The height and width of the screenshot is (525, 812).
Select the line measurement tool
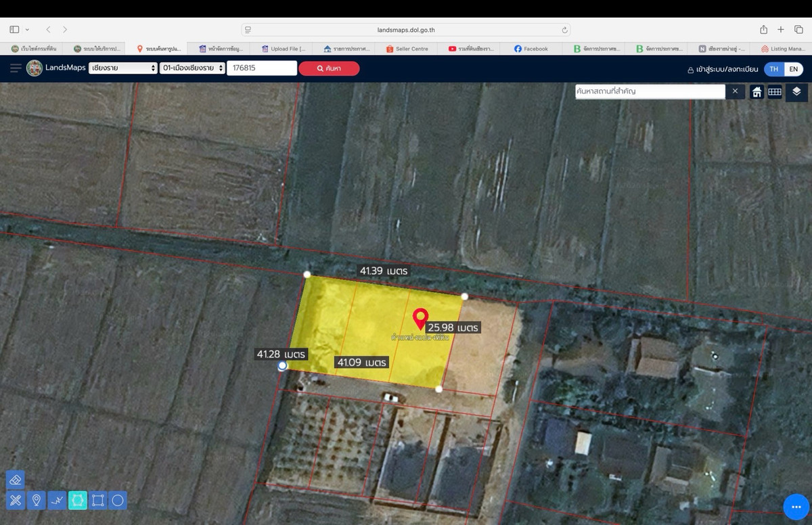(x=57, y=501)
